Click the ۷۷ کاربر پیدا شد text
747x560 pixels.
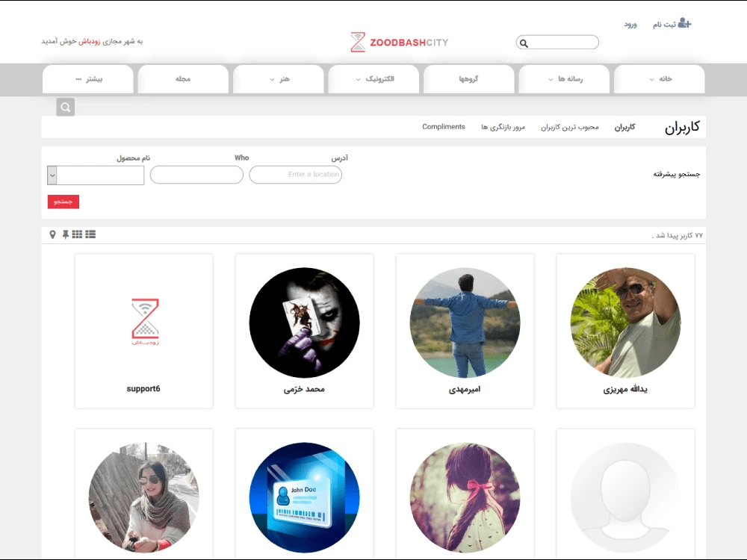point(677,235)
